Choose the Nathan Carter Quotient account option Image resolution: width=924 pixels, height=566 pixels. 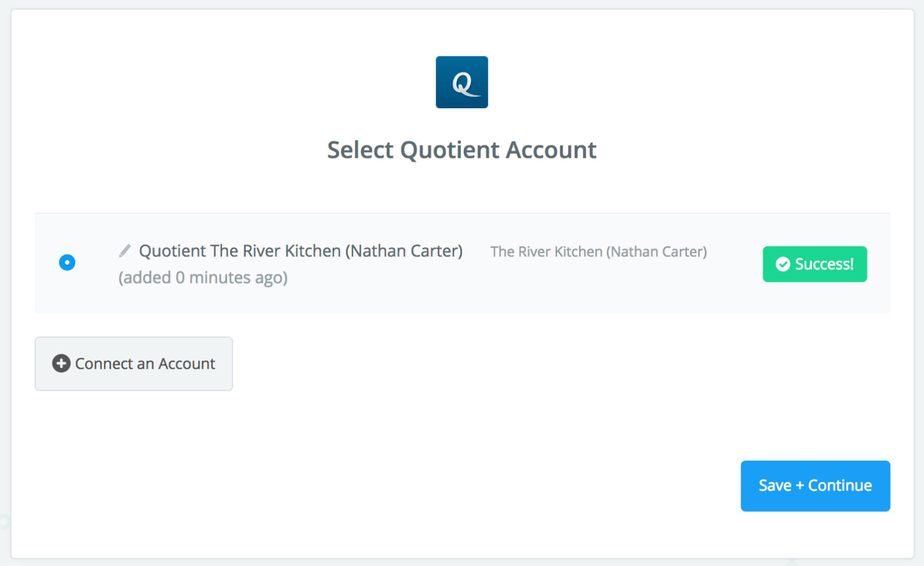pos(67,263)
